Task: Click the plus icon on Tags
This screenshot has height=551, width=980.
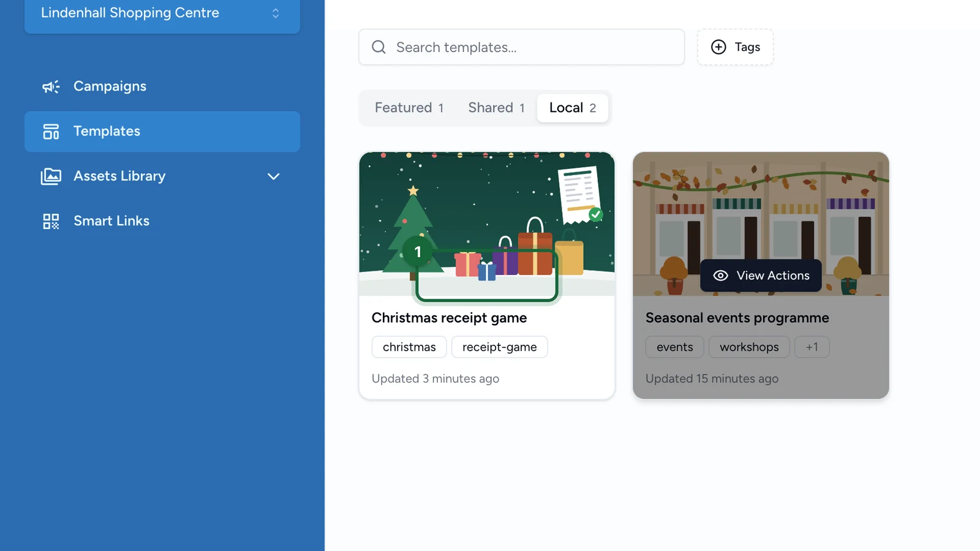Action: pyautogui.click(x=718, y=47)
